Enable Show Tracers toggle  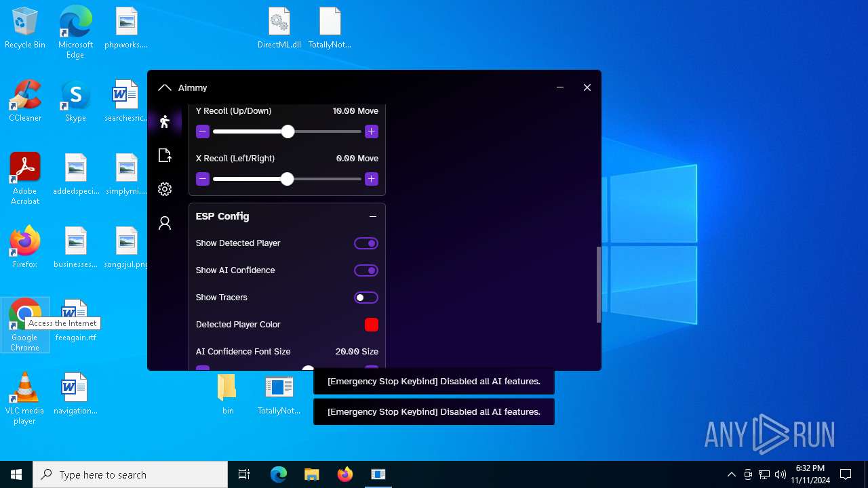pos(366,298)
